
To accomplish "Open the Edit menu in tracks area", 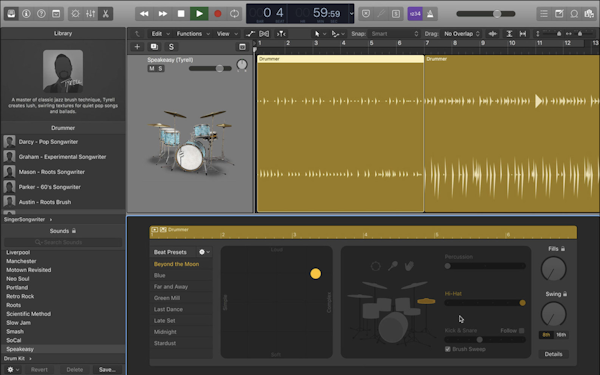I will click(160, 34).
